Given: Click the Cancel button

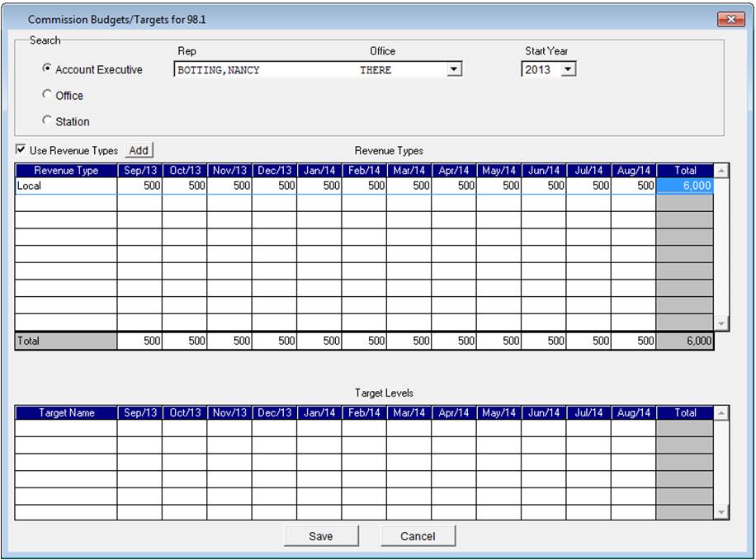Looking at the screenshot, I should click(x=418, y=536).
